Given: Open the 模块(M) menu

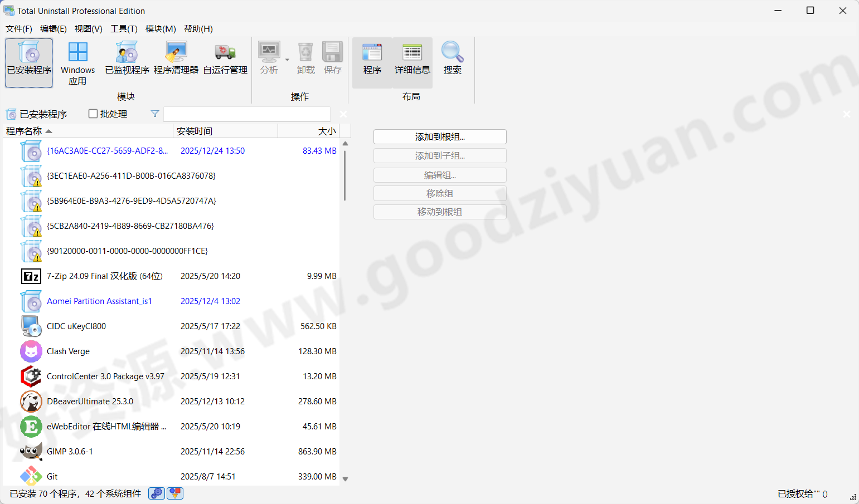Looking at the screenshot, I should coord(160,28).
